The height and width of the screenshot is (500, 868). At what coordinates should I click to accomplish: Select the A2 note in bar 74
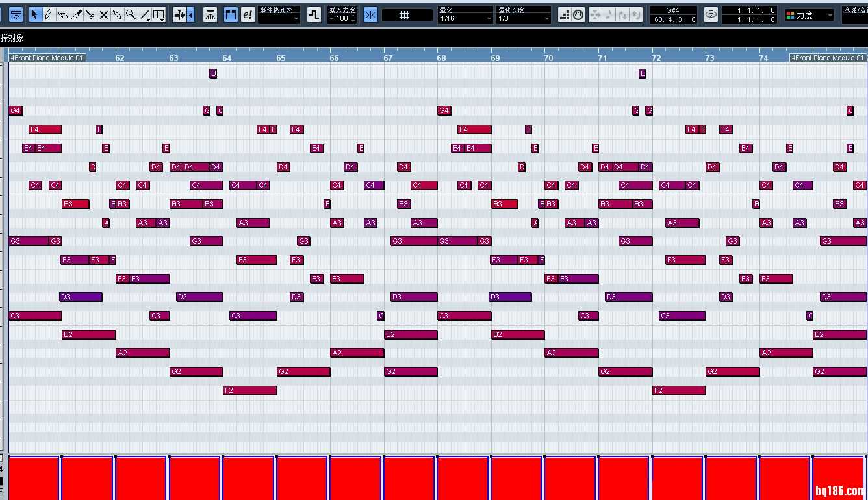point(786,353)
